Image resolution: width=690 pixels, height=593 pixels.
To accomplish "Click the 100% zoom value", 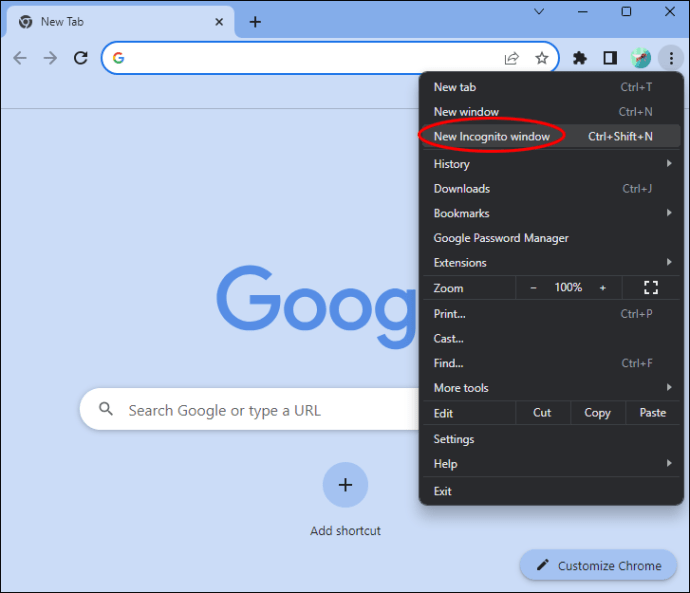I will 568,288.
